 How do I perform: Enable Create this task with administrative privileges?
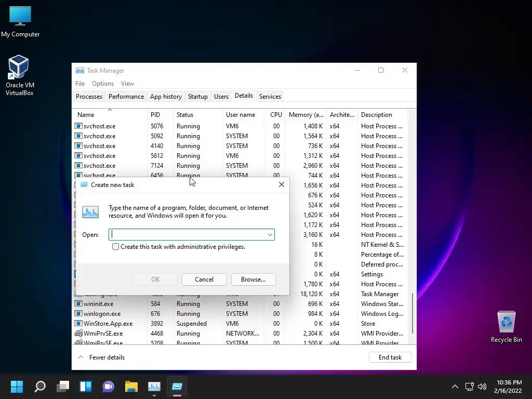(115, 247)
